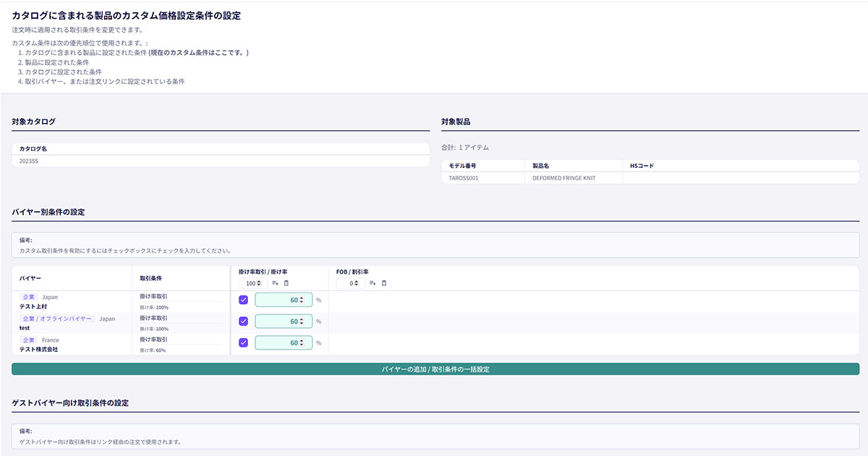The height and width of the screenshot is (456, 868).
Task: Click the バイヤーの追加 / 取引条件の一括設定 button
Action: pyautogui.click(x=435, y=369)
